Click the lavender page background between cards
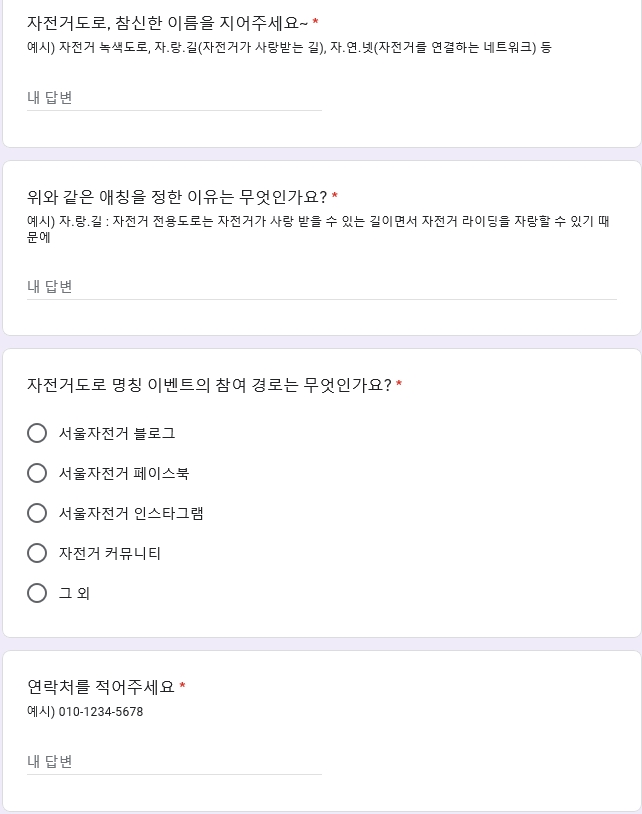 [x=322, y=154]
